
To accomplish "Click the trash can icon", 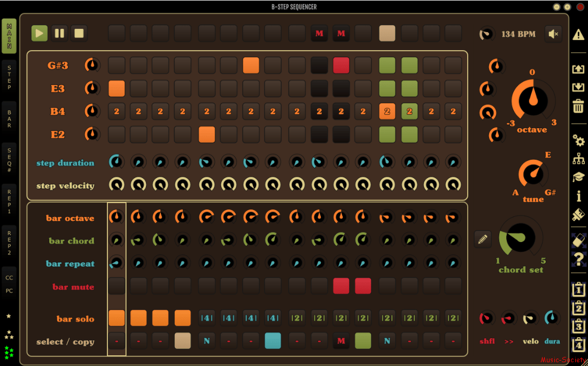I will [578, 106].
